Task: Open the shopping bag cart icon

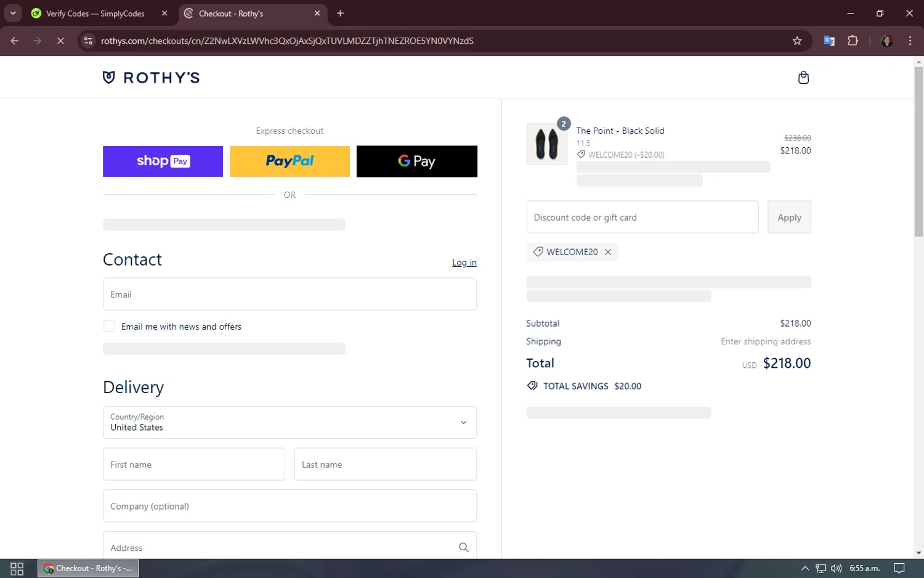Action: (x=803, y=78)
